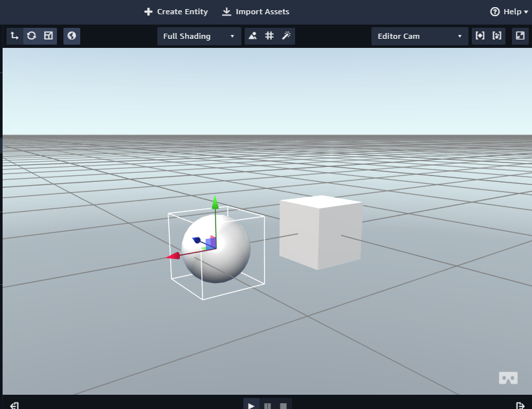Toggle the grid display icon
Viewport: 532px width, 409px height.
tap(269, 36)
